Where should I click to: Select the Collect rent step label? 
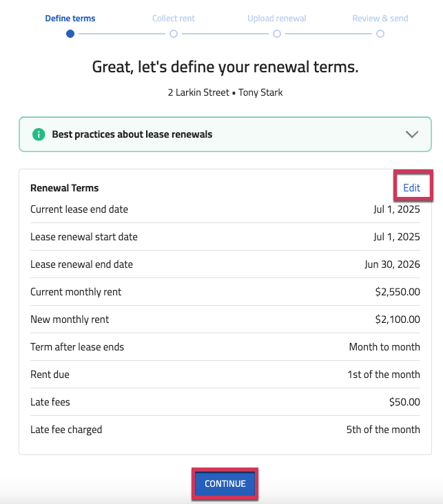(174, 19)
